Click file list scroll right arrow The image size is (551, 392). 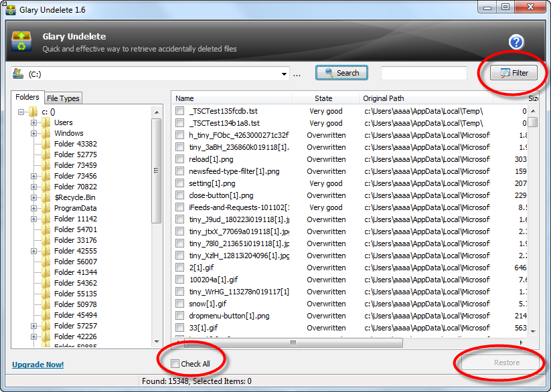tap(521, 342)
